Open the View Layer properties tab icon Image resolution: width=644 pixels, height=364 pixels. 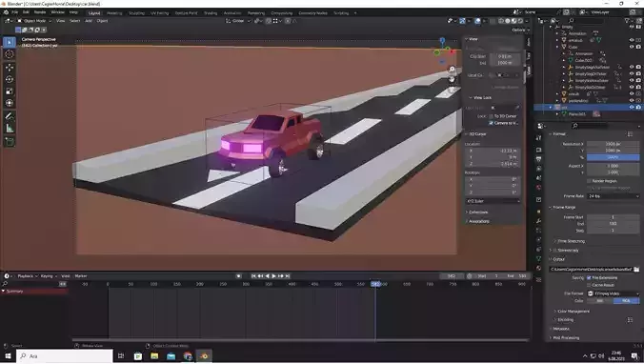[x=539, y=169]
